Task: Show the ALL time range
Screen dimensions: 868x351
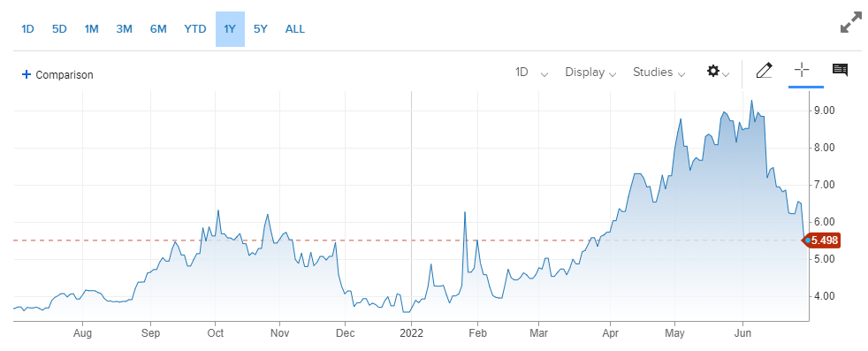Action: click(x=295, y=29)
